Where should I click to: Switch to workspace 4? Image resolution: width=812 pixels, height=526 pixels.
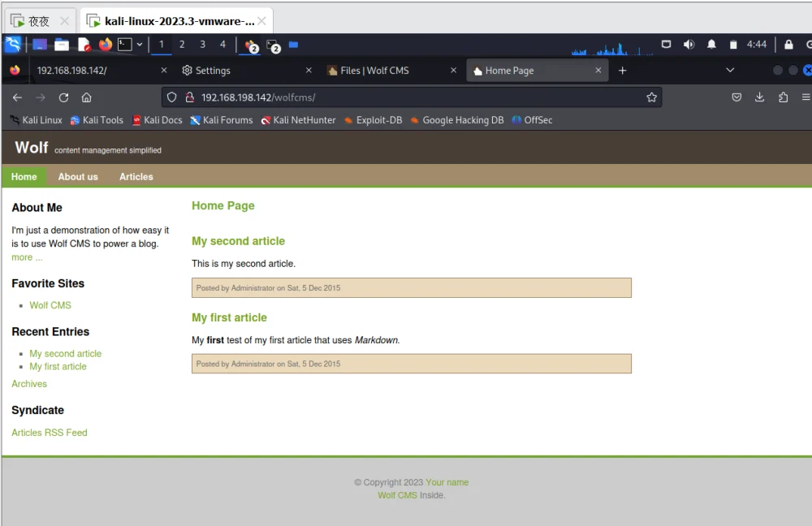tap(222, 45)
